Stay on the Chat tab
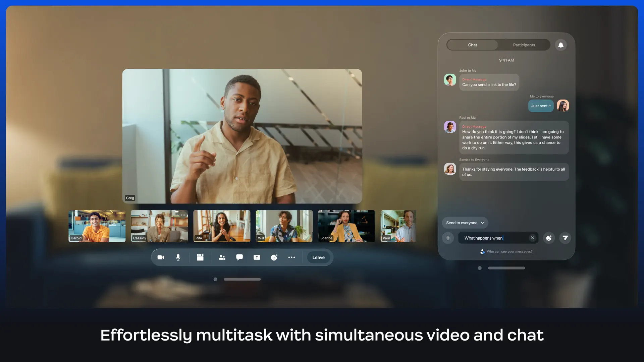This screenshot has width=644, height=362. tap(472, 45)
